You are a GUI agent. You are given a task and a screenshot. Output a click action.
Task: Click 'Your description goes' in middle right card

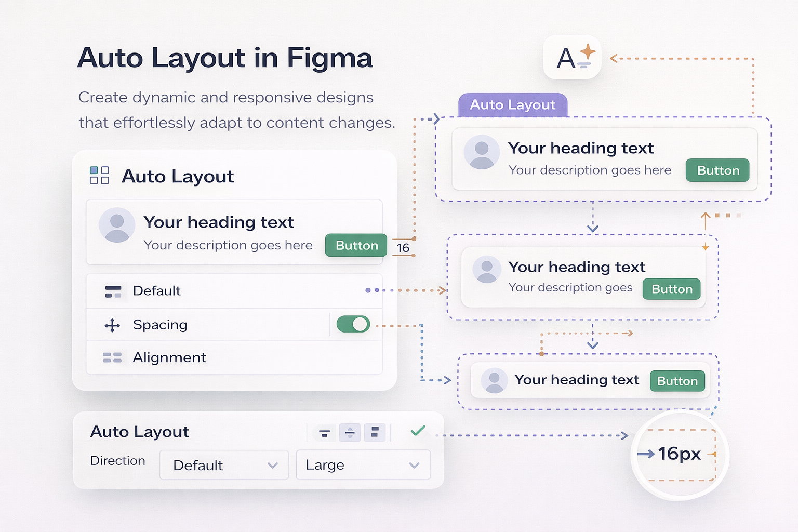[x=570, y=287]
